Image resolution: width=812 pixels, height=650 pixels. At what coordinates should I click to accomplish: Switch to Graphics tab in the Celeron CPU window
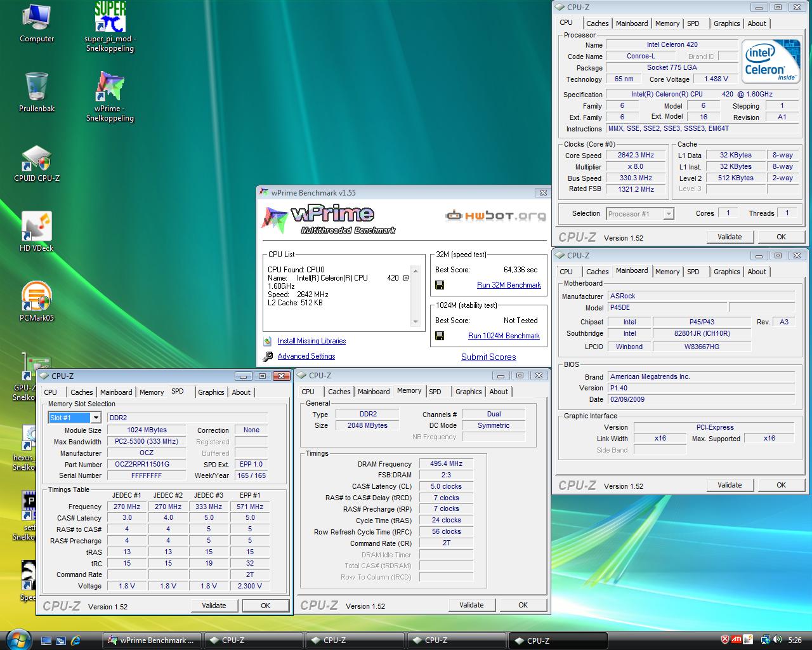[726, 23]
